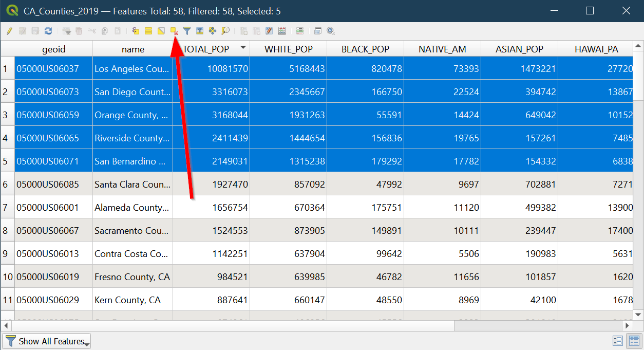Click the Reload table icon

tap(48, 31)
